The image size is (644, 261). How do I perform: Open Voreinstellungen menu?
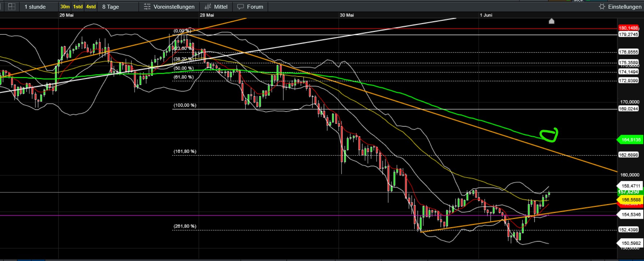(x=169, y=7)
